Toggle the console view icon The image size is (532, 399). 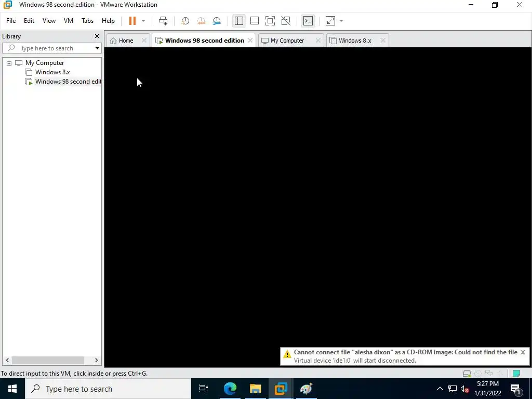click(x=308, y=21)
